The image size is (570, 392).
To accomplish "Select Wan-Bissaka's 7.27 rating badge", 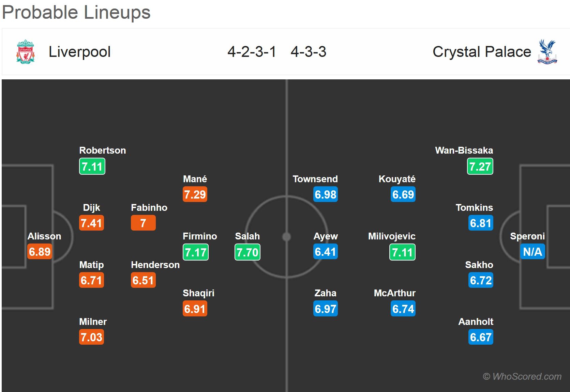I will (x=480, y=167).
